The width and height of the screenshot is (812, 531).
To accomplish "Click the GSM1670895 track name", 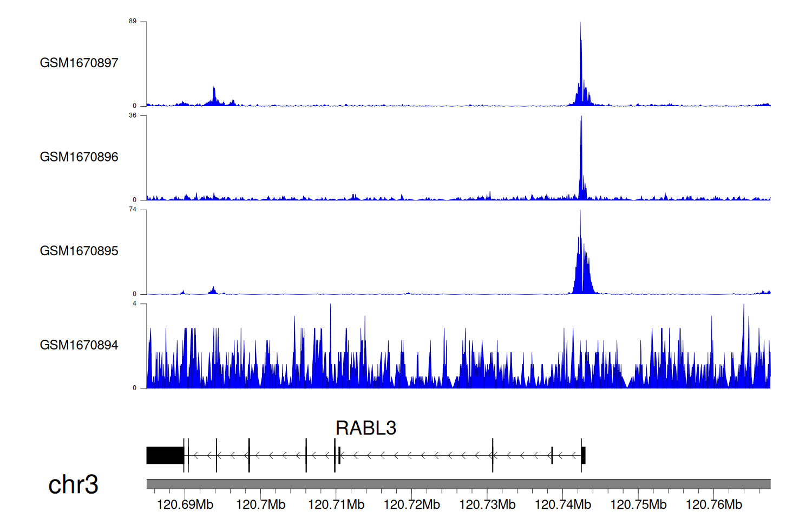I will pos(79,251).
